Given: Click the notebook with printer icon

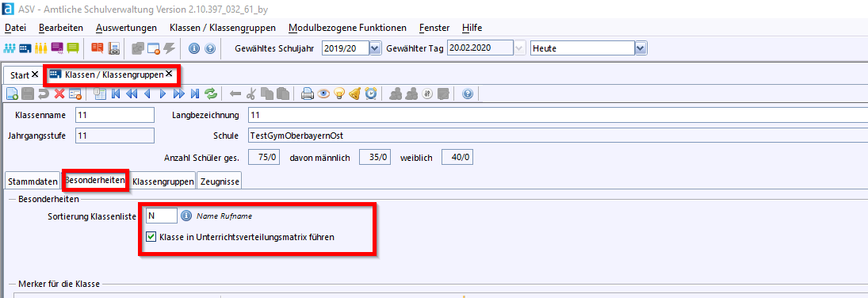Looking at the screenshot, I should 113,48.
